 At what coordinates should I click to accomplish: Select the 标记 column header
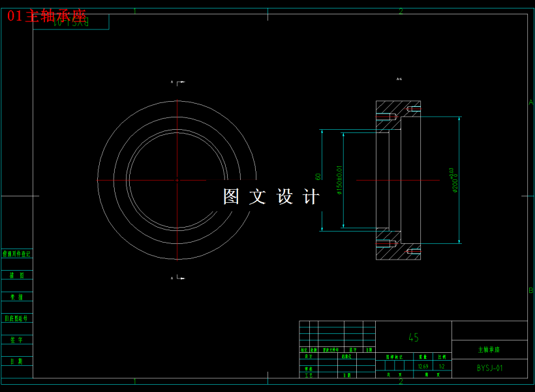pyautogui.click(x=304, y=350)
